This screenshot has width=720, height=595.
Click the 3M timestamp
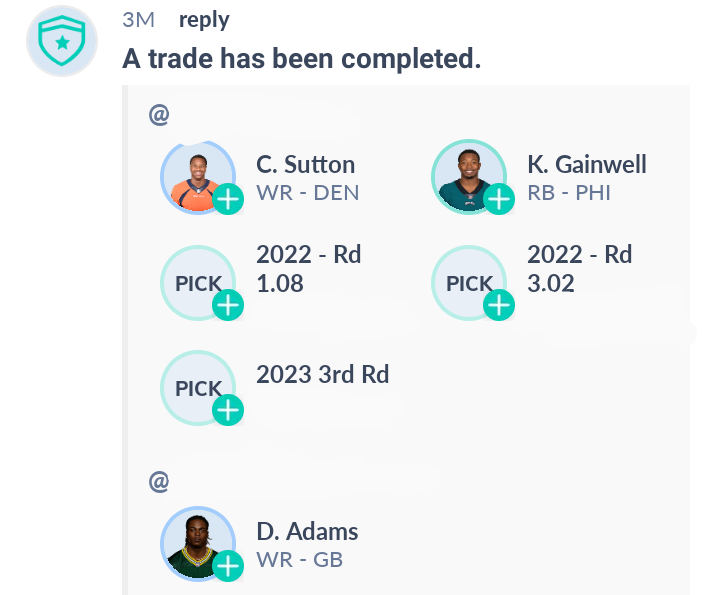[x=138, y=20]
